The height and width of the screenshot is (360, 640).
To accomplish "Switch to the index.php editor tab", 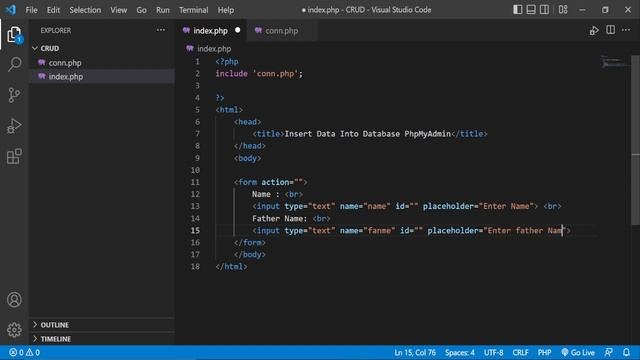I will click(211, 31).
